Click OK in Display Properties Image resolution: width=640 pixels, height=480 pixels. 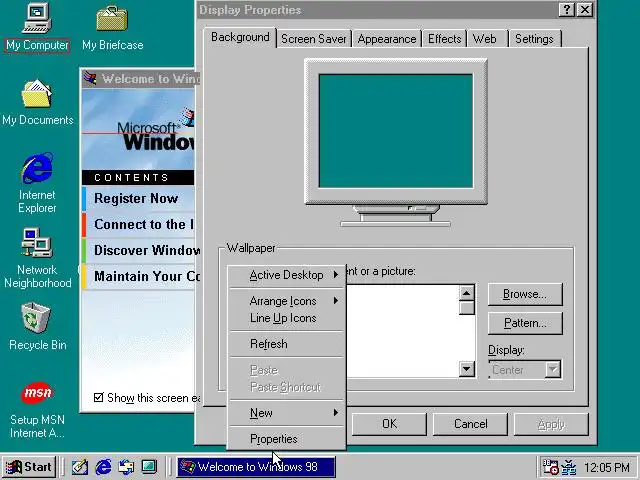(389, 424)
